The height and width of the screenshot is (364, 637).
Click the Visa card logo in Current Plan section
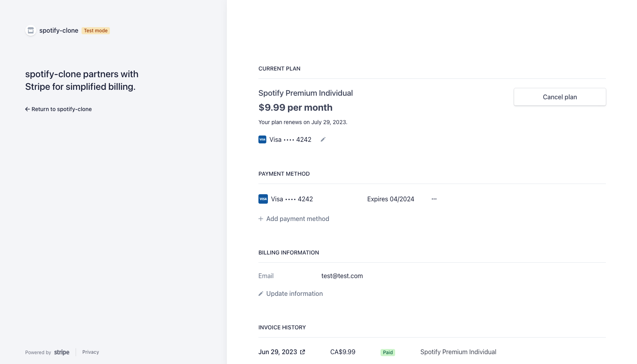[x=262, y=139]
